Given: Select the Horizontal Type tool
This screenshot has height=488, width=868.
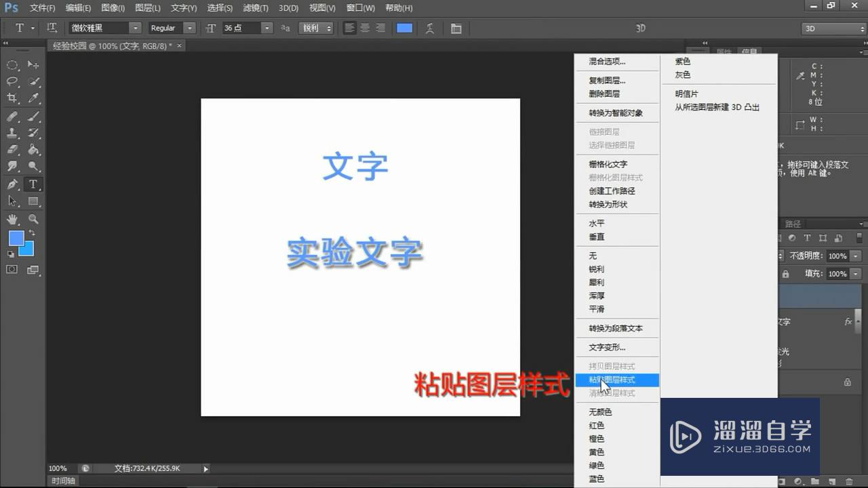Looking at the screenshot, I should [33, 184].
